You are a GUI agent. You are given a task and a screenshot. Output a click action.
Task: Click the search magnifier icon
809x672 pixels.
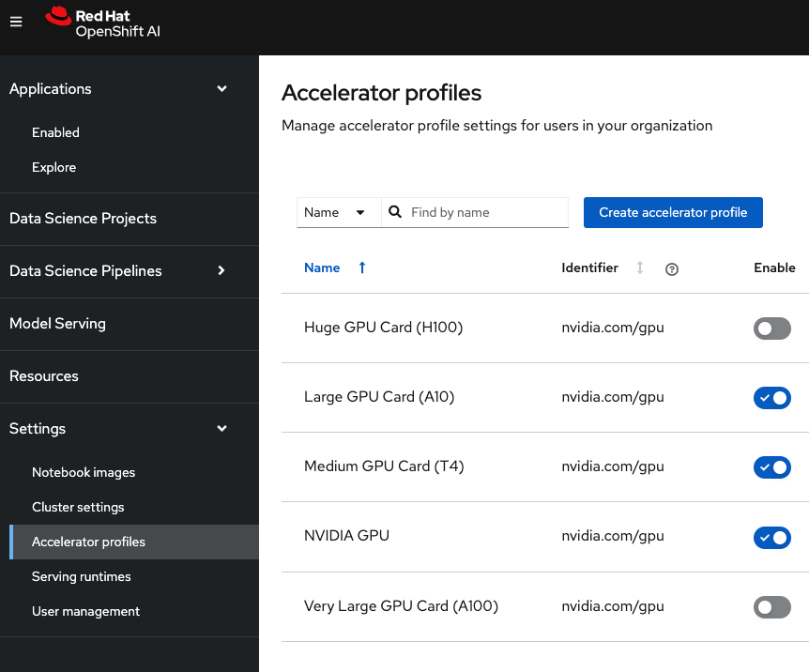[x=395, y=212]
